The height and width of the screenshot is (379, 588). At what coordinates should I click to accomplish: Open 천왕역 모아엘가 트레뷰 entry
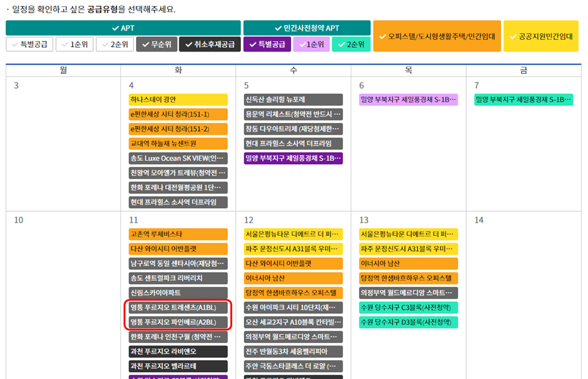[x=178, y=173]
